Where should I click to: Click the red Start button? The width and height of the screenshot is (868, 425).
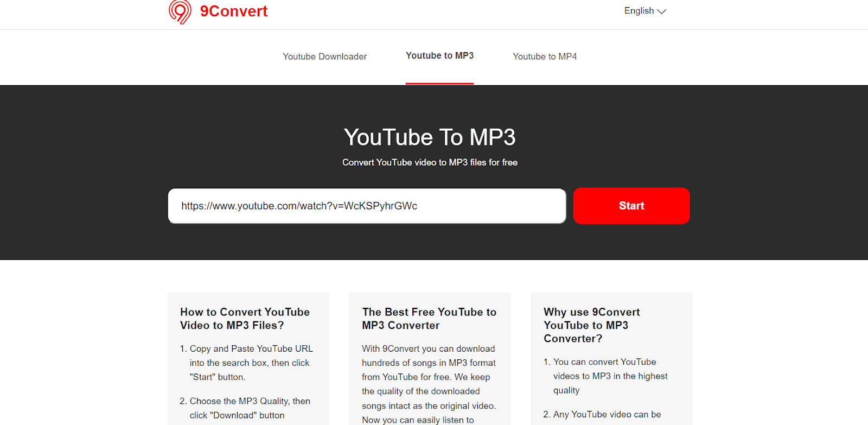click(x=631, y=206)
